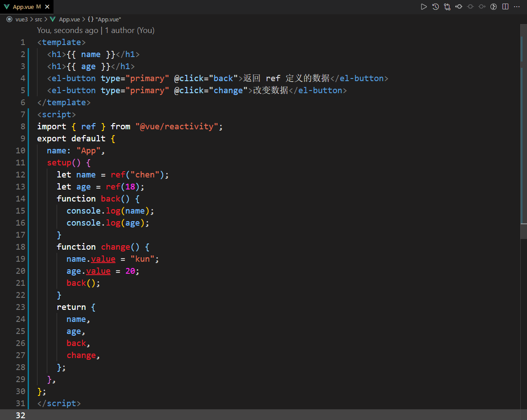Click the disabled middle commit-circle toolbar icon

(470, 7)
